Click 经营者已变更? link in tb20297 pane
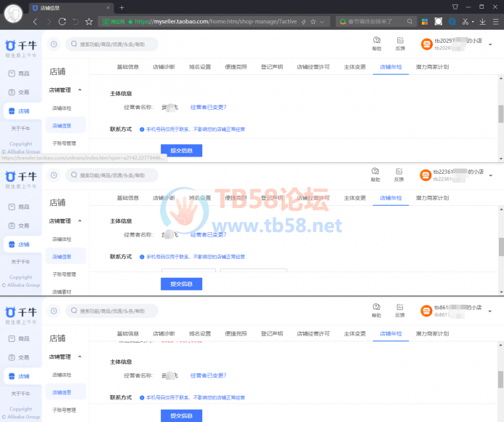 click(208, 107)
